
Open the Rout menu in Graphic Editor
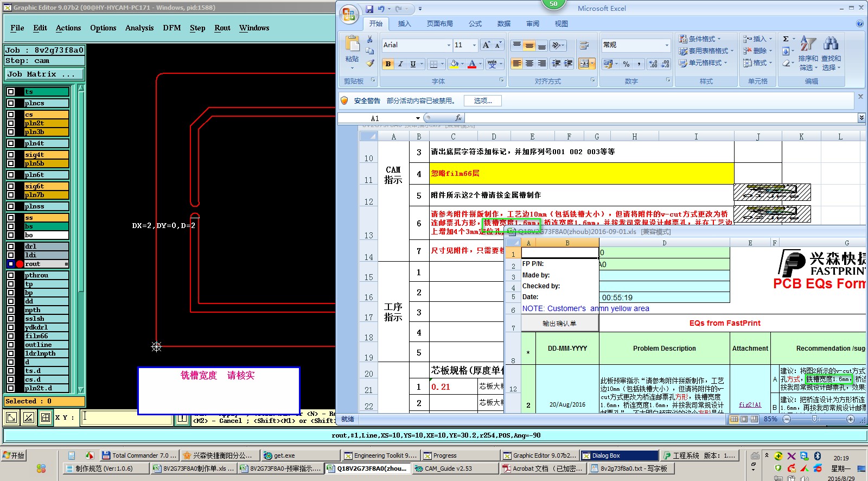click(x=222, y=28)
